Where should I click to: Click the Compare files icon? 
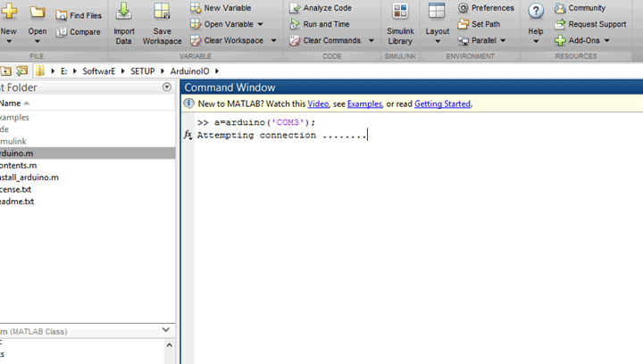(62, 32)
